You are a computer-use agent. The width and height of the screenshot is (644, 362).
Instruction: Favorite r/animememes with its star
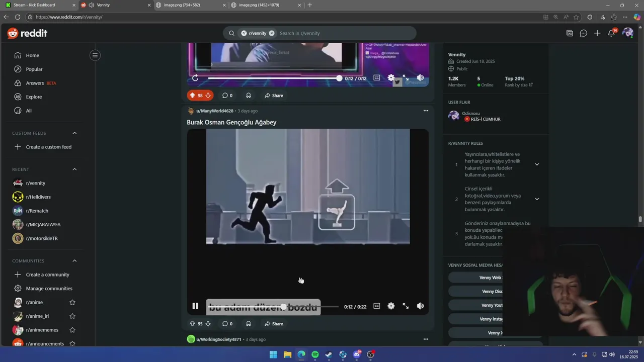(x=72, y=330)
